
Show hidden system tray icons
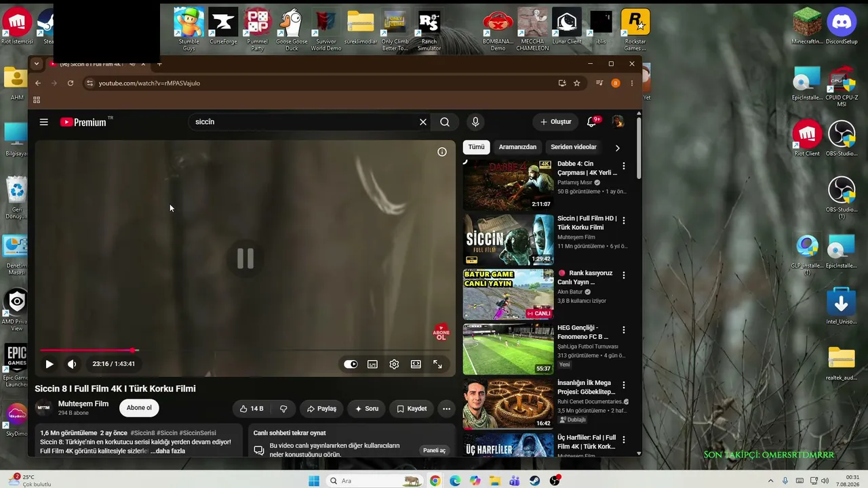pyautogui.click(x=772, y=481)
